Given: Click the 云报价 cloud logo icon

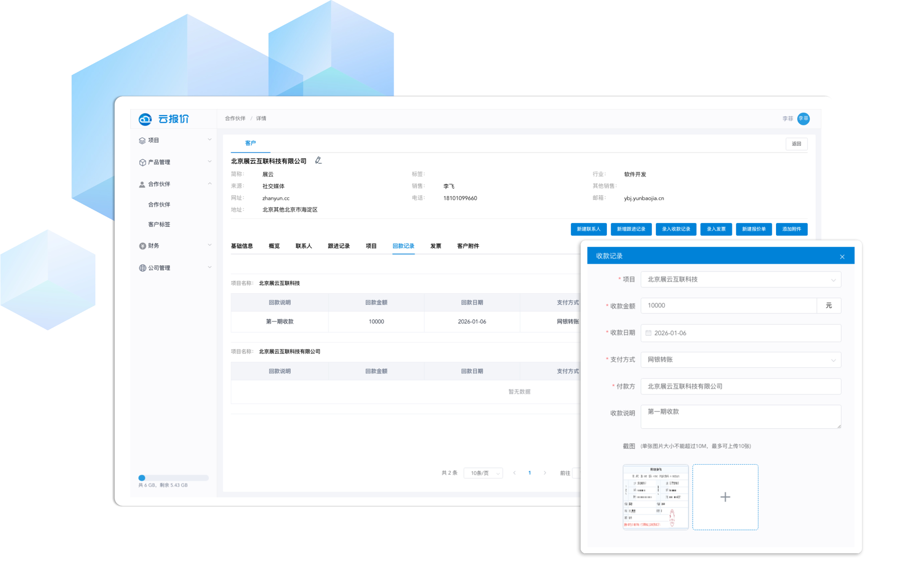Looking at the screenshot, I should coord(145,119).
